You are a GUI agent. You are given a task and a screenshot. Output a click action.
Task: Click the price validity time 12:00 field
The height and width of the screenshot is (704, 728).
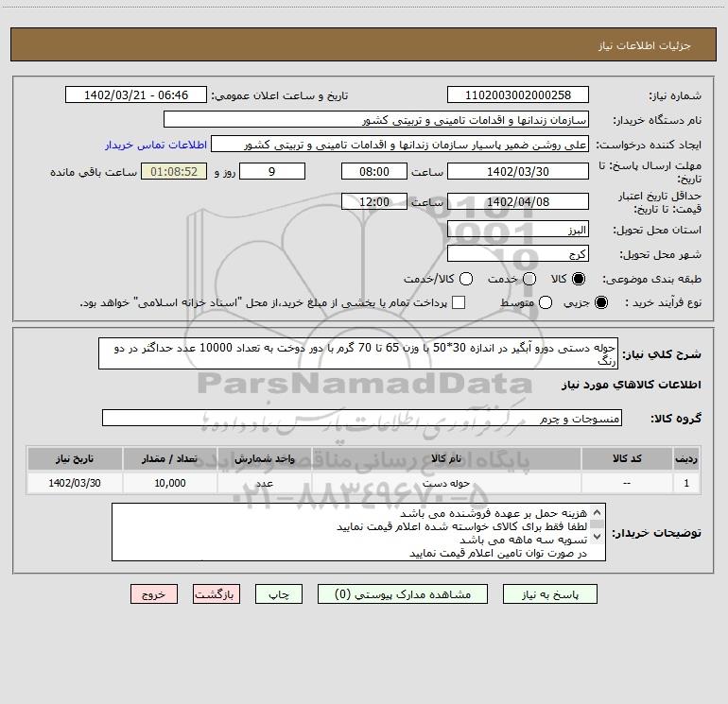374,201
